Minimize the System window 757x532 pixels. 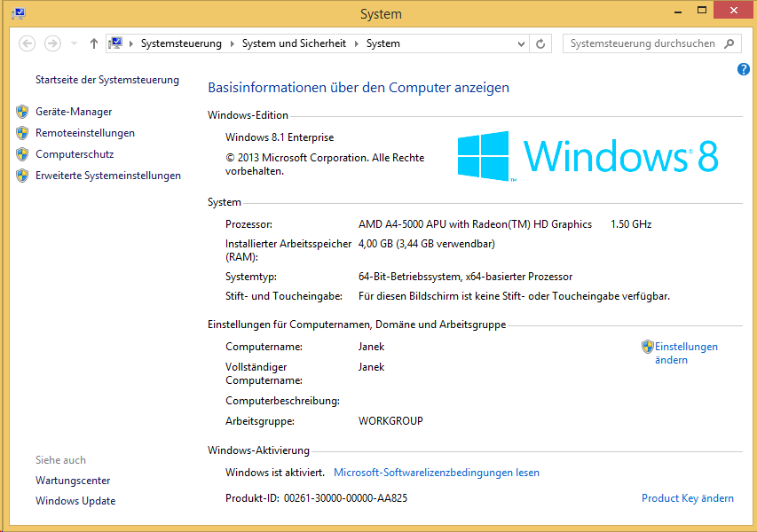click(x=678, y=11)
